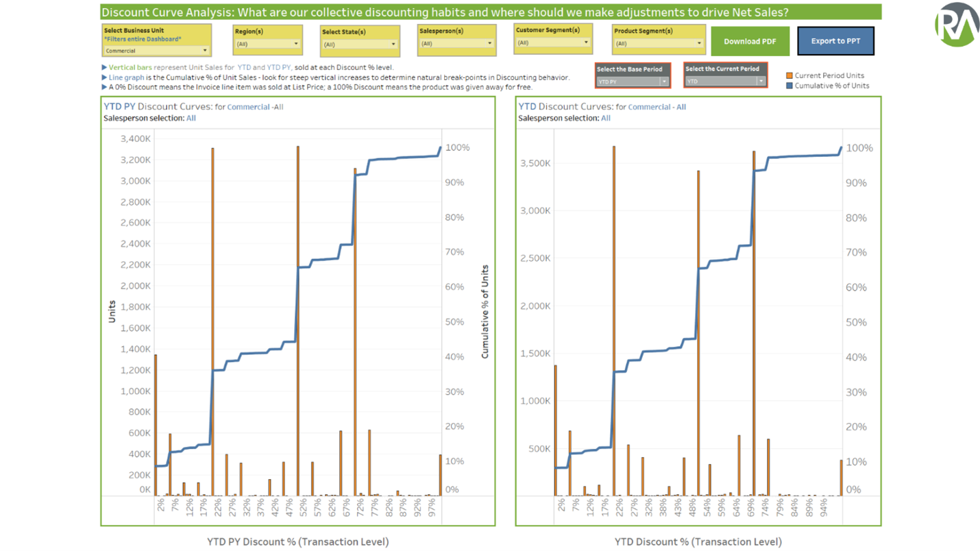Select the orange Current Period Units legend swatch
Image resolution: width=980 pixels, height=551 pixels.
[789, 75]
